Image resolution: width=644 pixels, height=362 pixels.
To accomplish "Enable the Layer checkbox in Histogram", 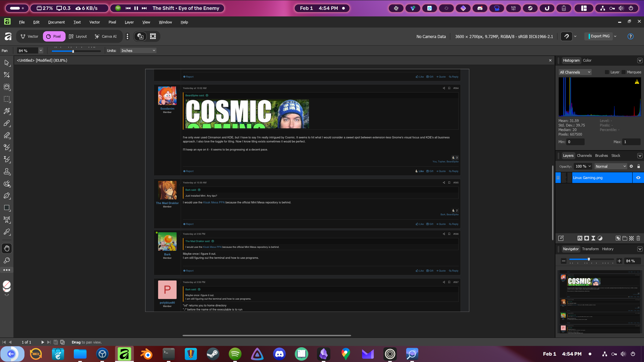I will 607,72.
